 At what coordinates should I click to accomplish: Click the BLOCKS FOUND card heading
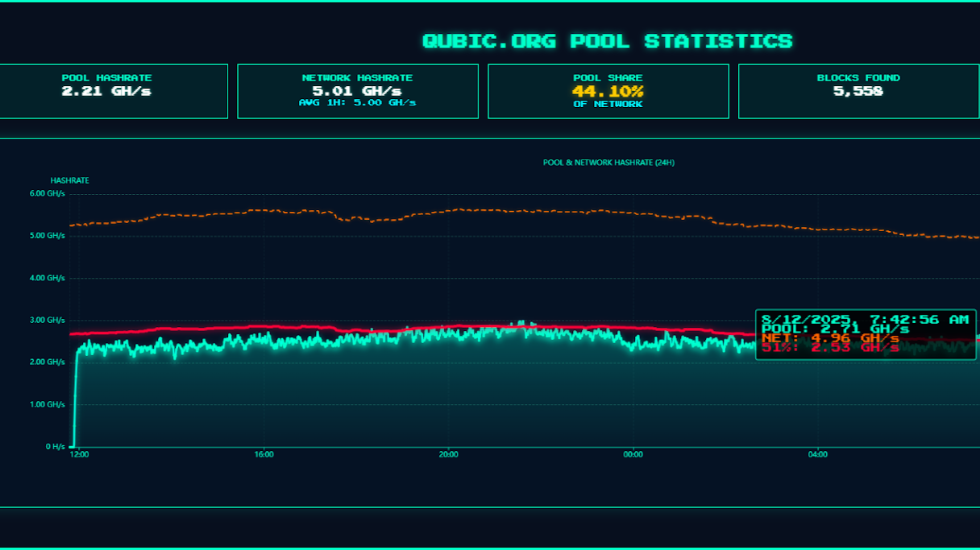858,78
